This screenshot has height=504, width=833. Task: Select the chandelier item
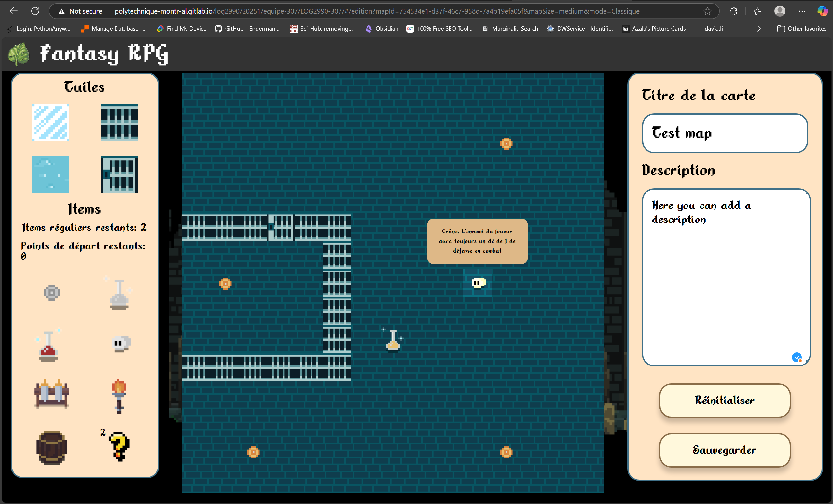(x=119, y=293)
